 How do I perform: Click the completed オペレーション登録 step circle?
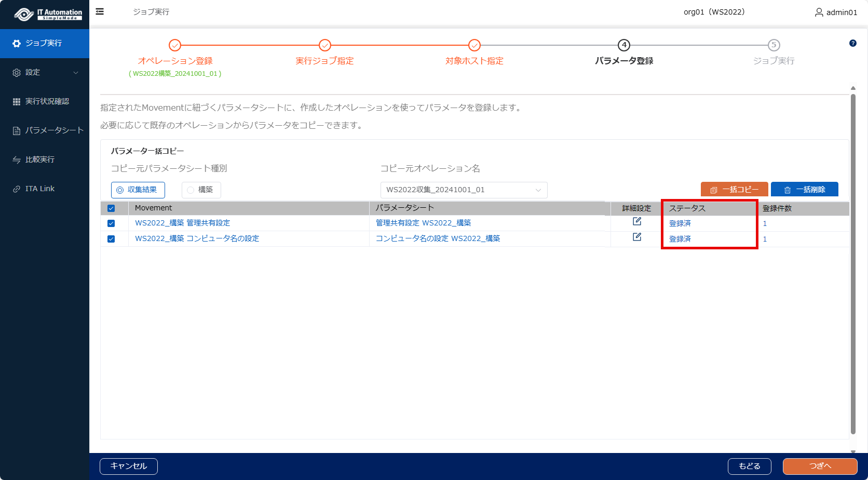(x=175, y=45)
